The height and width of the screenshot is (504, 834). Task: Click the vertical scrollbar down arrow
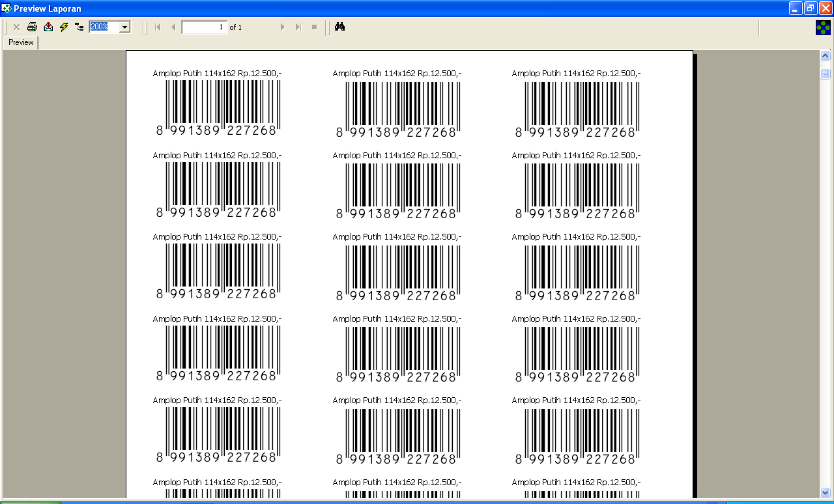click(825, 492)
